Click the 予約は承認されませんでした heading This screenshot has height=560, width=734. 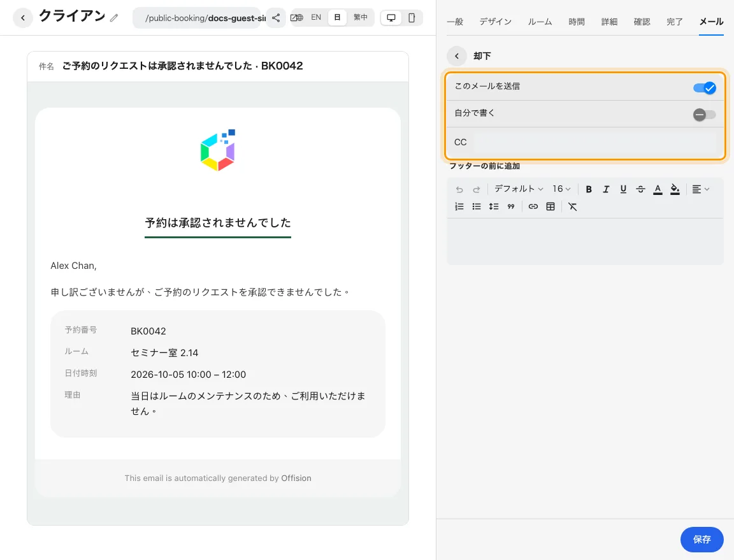point(218,223)
